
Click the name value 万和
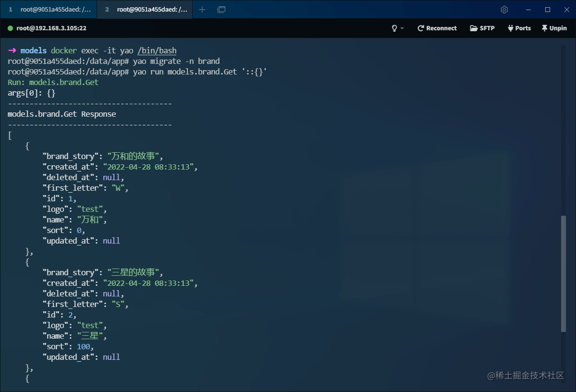[90, 220]
